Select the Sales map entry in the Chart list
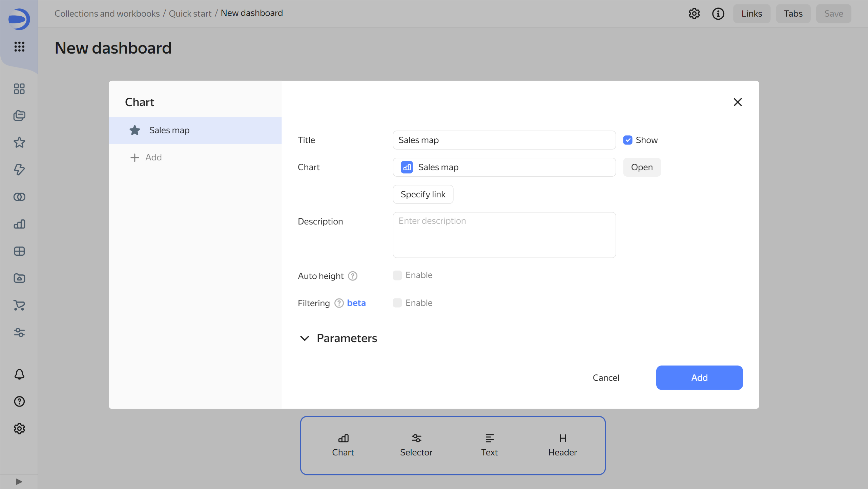The image size is (868, 489). (195, 130)
